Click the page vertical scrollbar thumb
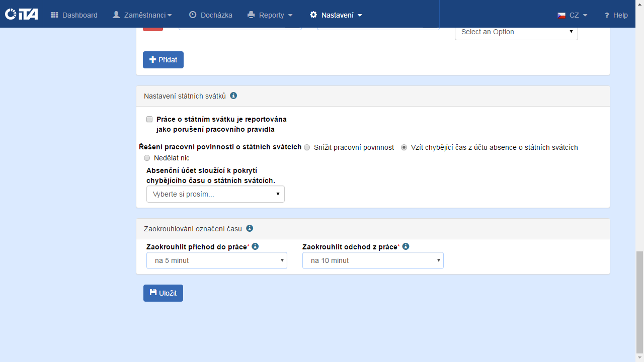This screenshot has height=362, width=644. (x=639, y=302)
